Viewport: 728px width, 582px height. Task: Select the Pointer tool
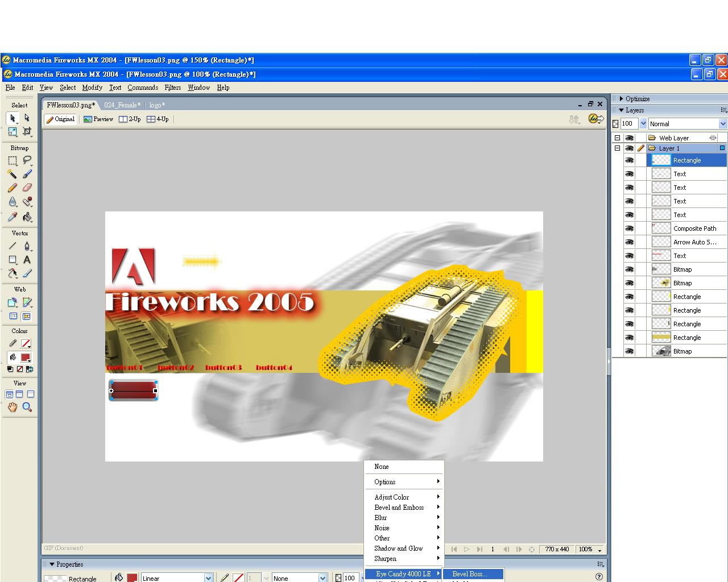pyautogui.click(x=12, y=118)
